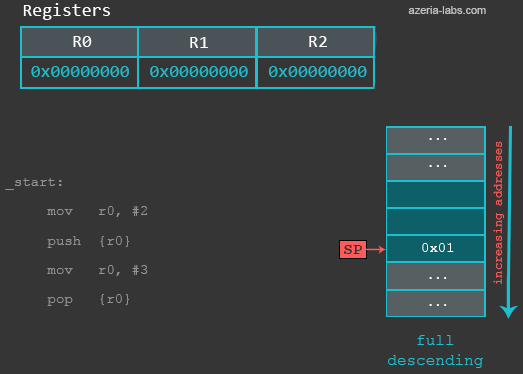Click the cyan increasing addresses arrowhead
Viewport: 523px width, 374px height.
click(x=509, y=312)
